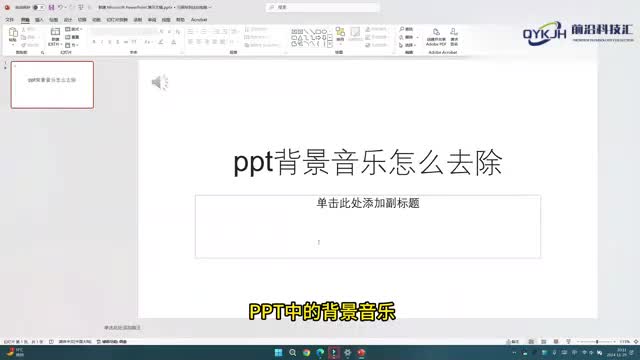
Task: Toggle Italic formatting
Action: coord(102,42)
